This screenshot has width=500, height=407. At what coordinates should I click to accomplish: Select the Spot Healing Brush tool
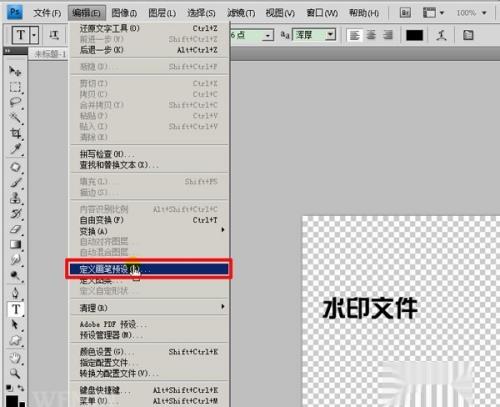pyautogui.click(x=15, y=167)
